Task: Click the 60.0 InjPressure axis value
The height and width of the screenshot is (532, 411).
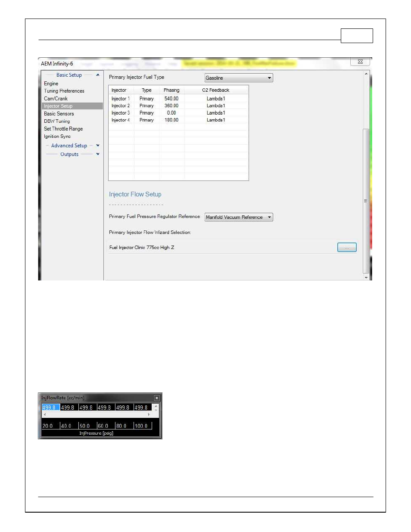Action: click(x=103, y=426)
